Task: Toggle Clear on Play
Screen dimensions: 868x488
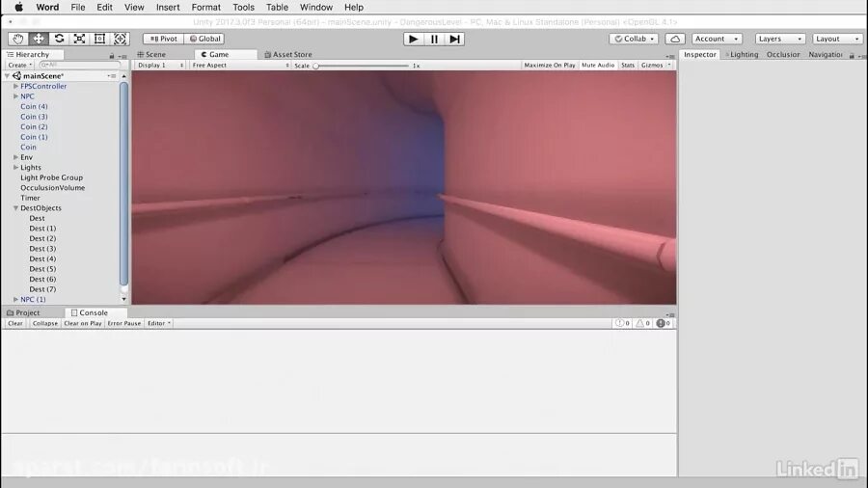Action: [x=83, y=323]
